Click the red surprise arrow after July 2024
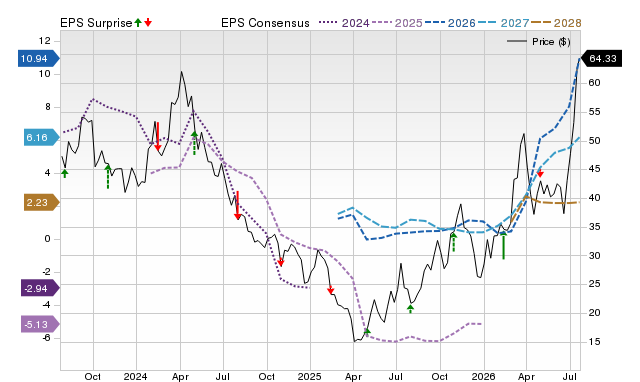Viewport: 640px width, 382px height. pos(237,205)
